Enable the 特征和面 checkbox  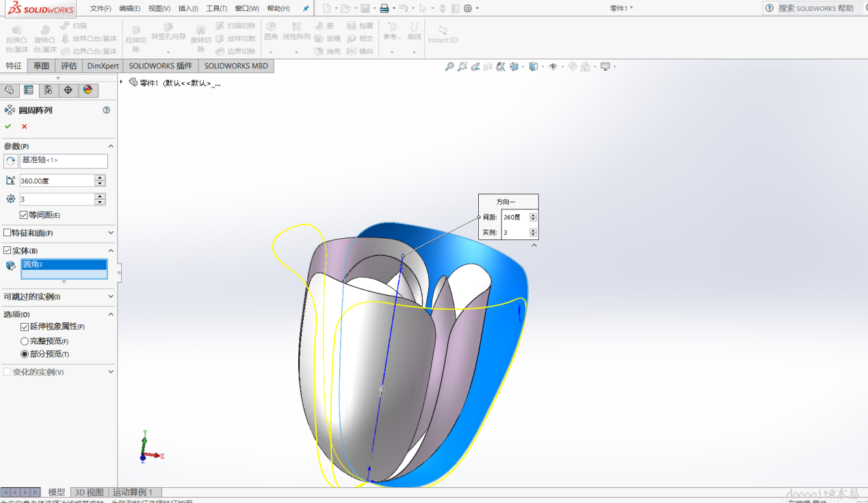click(8, 233)
